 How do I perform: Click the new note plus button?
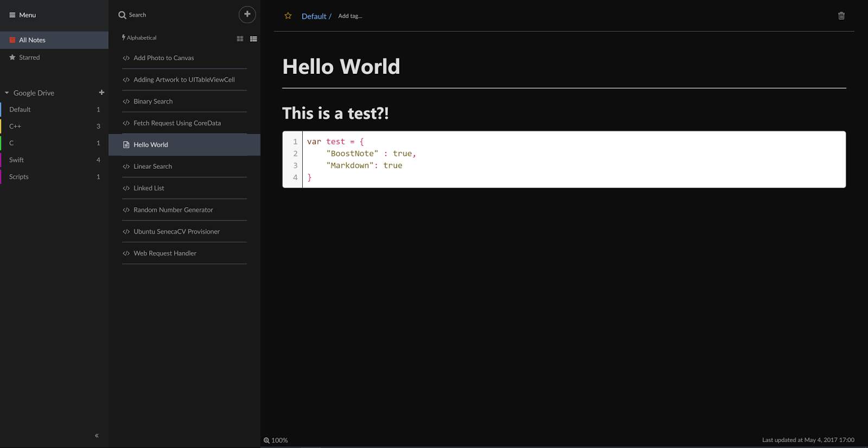(x=247, y=15)
